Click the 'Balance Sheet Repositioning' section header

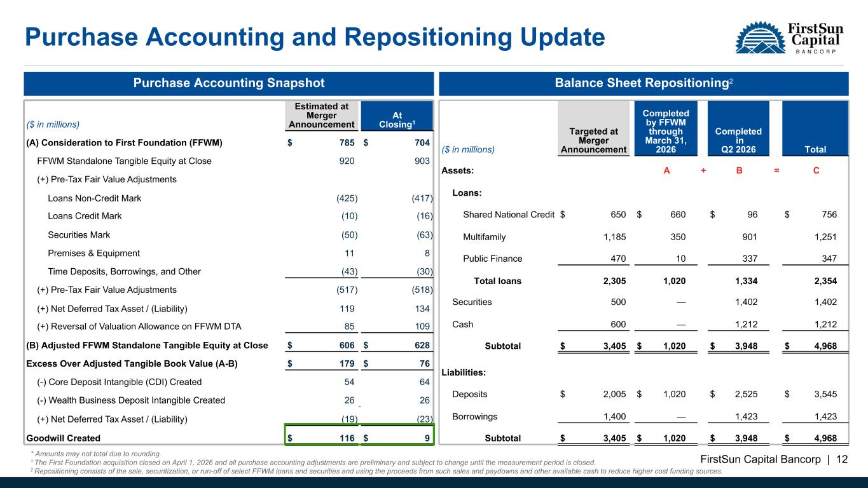644,83
